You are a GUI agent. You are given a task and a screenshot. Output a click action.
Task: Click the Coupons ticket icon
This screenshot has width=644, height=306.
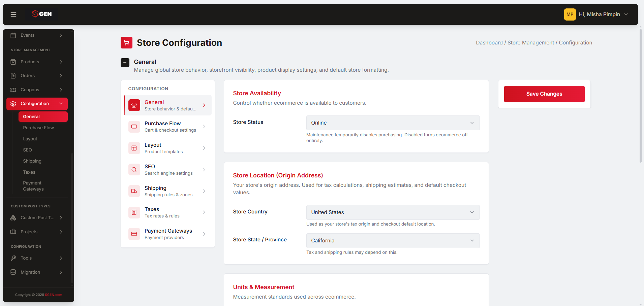[13, 90]
